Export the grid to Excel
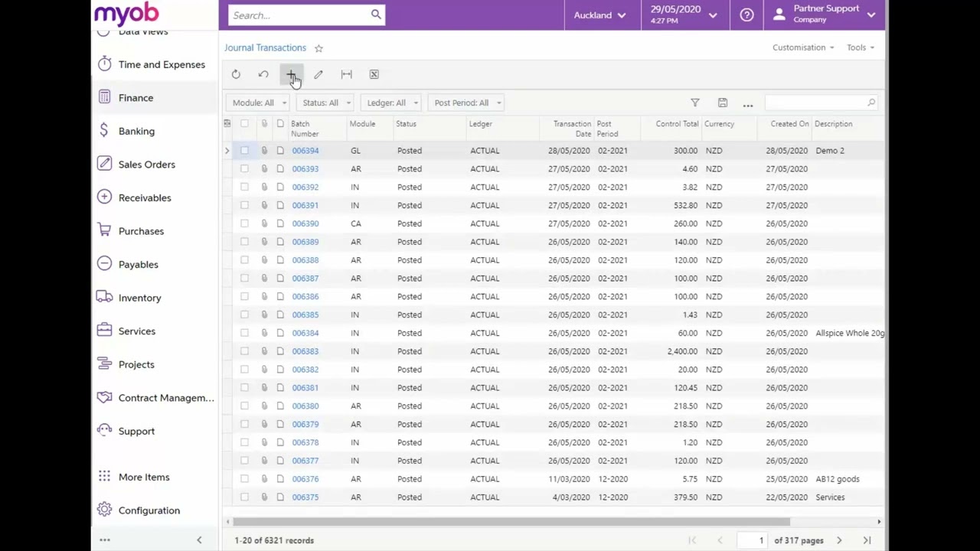 (x=374, y=74)
